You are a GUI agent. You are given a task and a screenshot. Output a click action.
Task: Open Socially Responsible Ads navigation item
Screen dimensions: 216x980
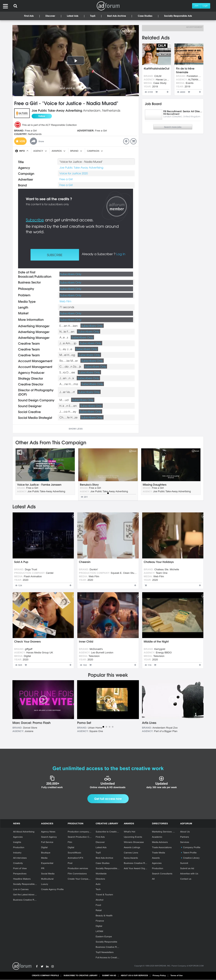178,16
